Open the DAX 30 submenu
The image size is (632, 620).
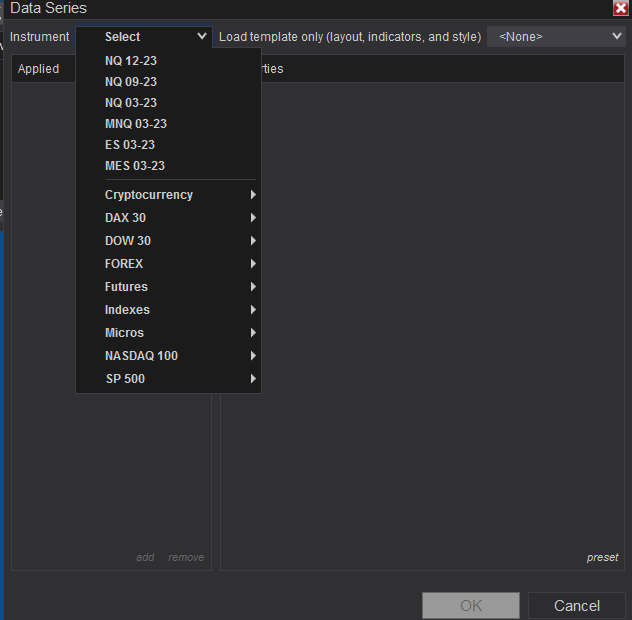pyautogui.click(x=168, y=218)
